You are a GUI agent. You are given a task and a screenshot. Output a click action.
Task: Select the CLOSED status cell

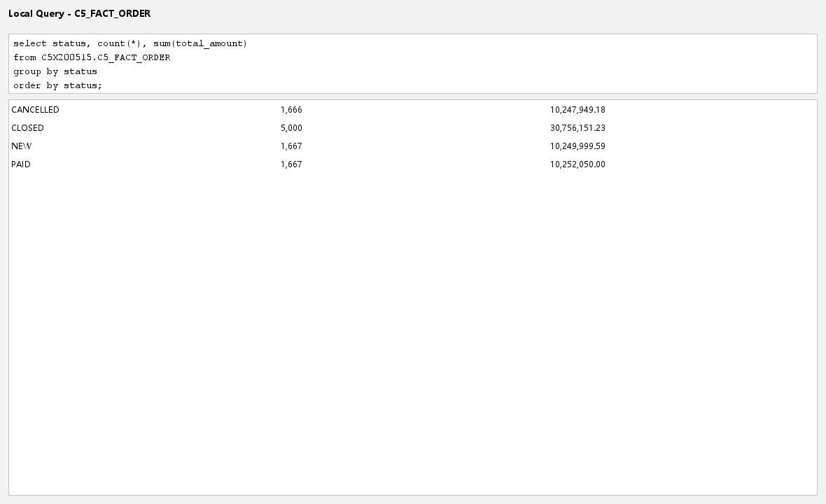click(27, 128)
